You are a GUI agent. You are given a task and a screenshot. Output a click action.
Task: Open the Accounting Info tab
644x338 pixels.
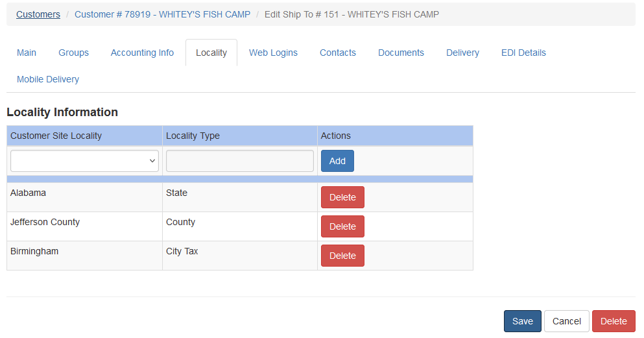(x=142, y=53)
